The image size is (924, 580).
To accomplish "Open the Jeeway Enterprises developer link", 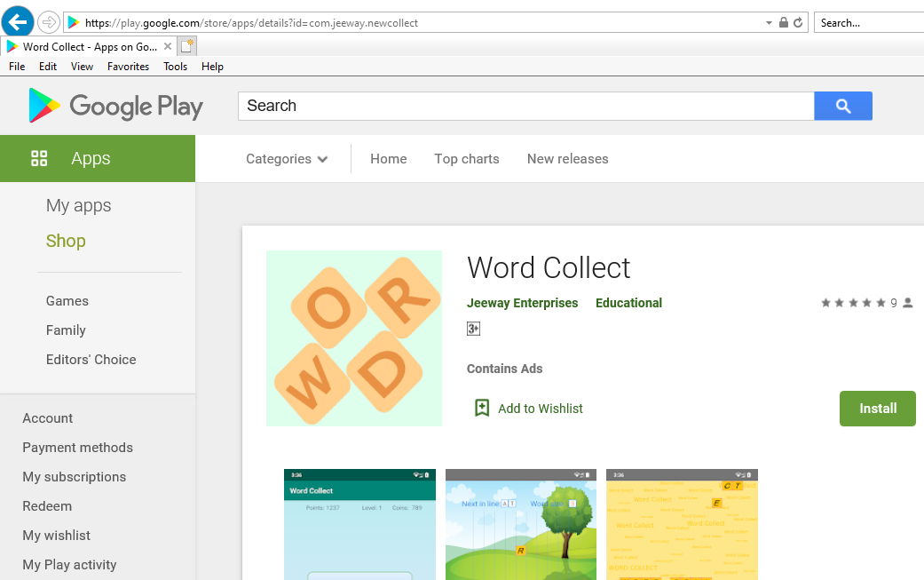I will pos(522,303).
